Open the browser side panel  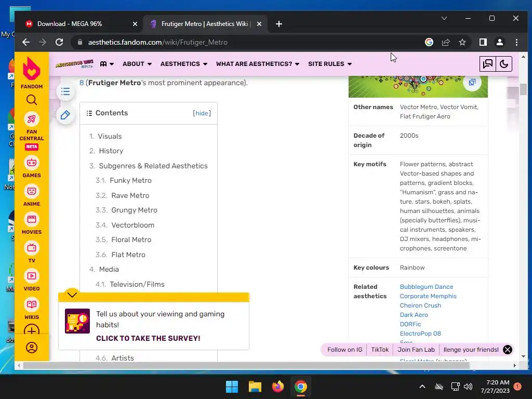(483, 42)
